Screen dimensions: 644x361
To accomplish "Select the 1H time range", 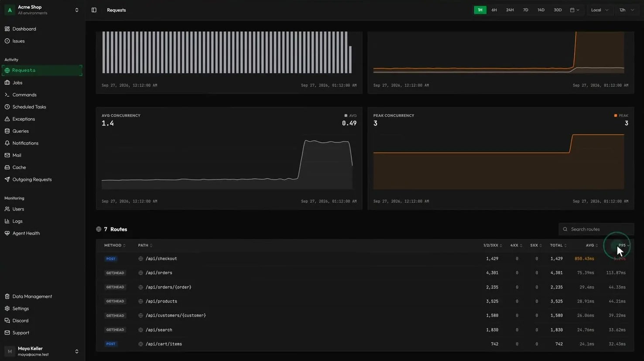I will 480,10.
